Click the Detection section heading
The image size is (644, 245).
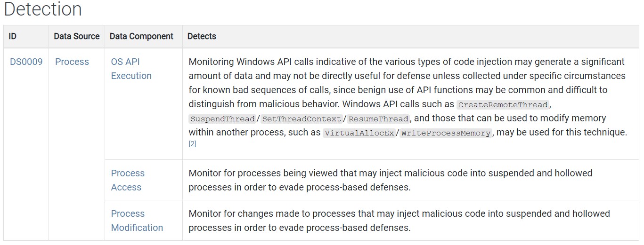coord(43,9)
